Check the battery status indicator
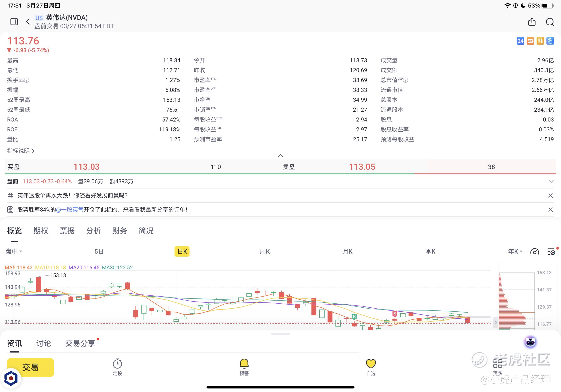 (x=548, y=5)
